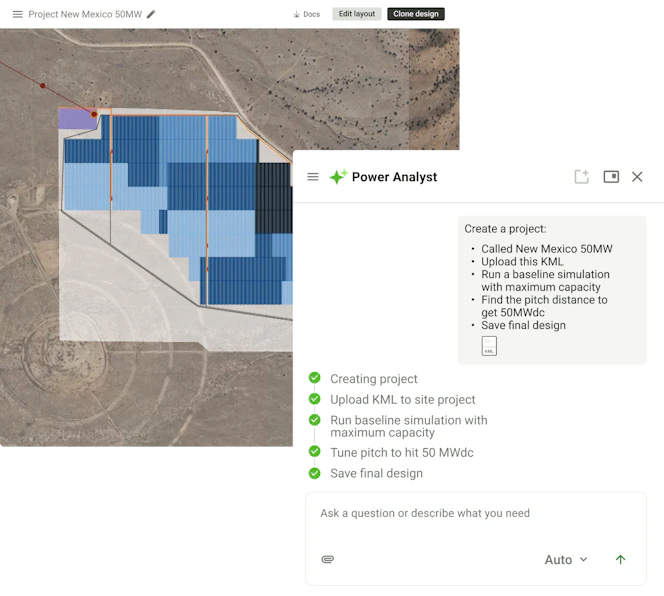Select 'Tune pitch to hit 50 MWdc' step
Screen dimensions: 664x596
402,452
